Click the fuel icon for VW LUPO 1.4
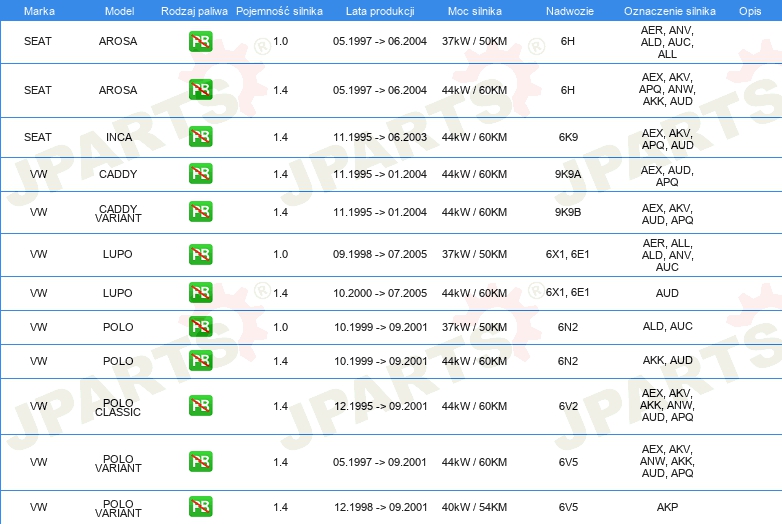This screenshot has width=782, height=524. [x=200, y=293]
